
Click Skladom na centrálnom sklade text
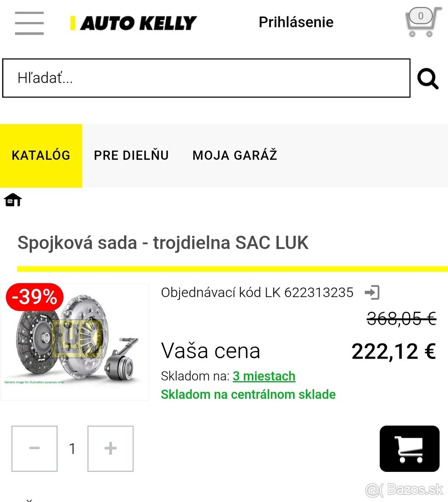coord(248,394)
